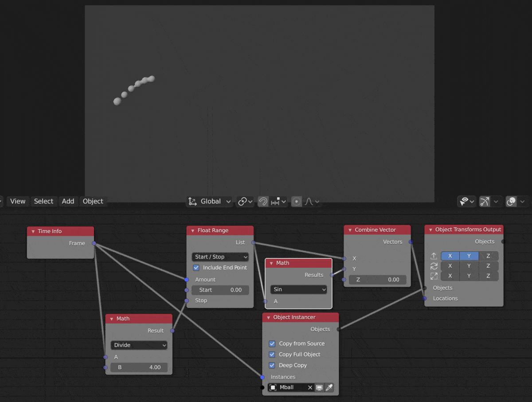Viewport: 532px width, 402px height.
Task: Click the object type icon before Mball
Action: pos(273,387)
